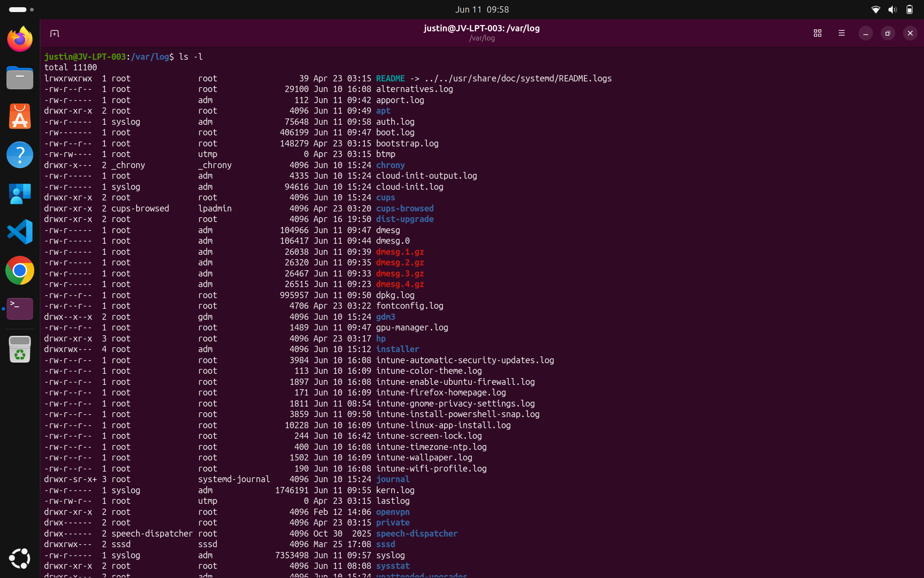This screenshot has height=578, width=924.
Task: Open the Help icon in dock
Action: coord(20,155)
